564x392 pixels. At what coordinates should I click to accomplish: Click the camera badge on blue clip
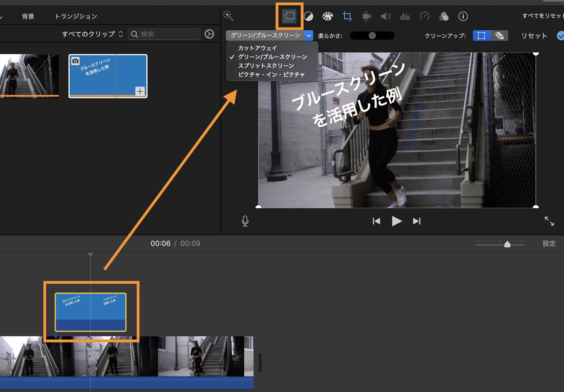75,61
